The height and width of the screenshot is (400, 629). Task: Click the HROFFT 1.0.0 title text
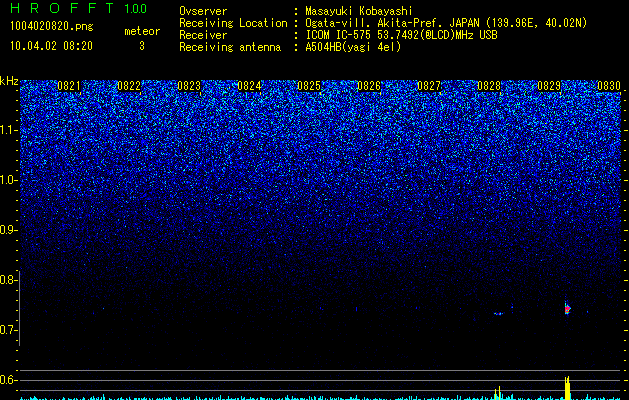pos(78,8)
